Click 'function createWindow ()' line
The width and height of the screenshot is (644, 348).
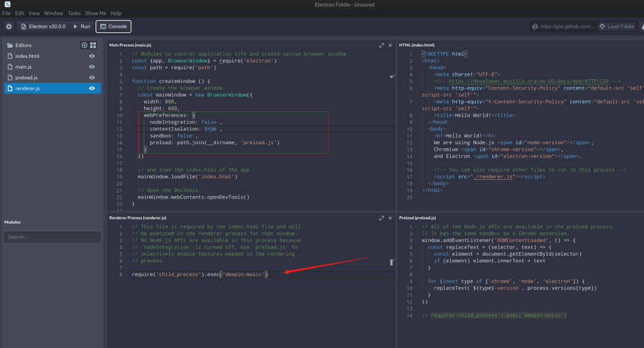pyautogui.click(x=171, y=81)
